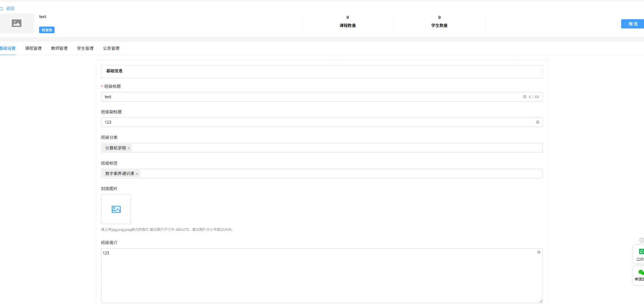Clear the 班级标题 field using its clear icon
644x305 pixels.
click(x=524, y=97)
